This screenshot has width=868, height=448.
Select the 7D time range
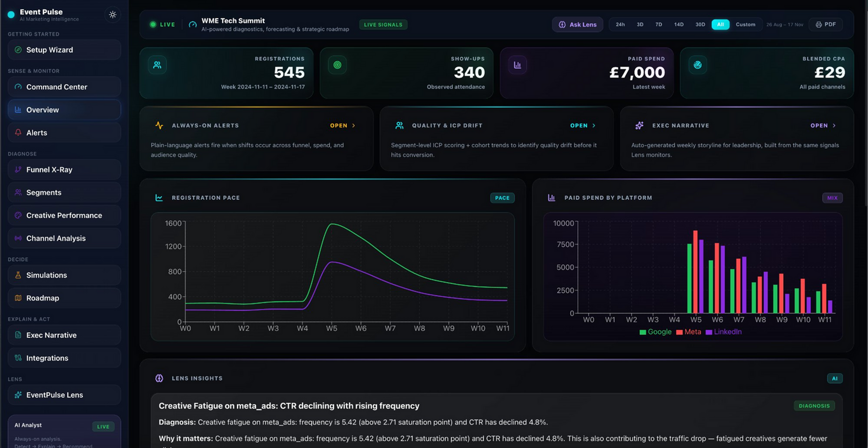(x=658, y=25)
